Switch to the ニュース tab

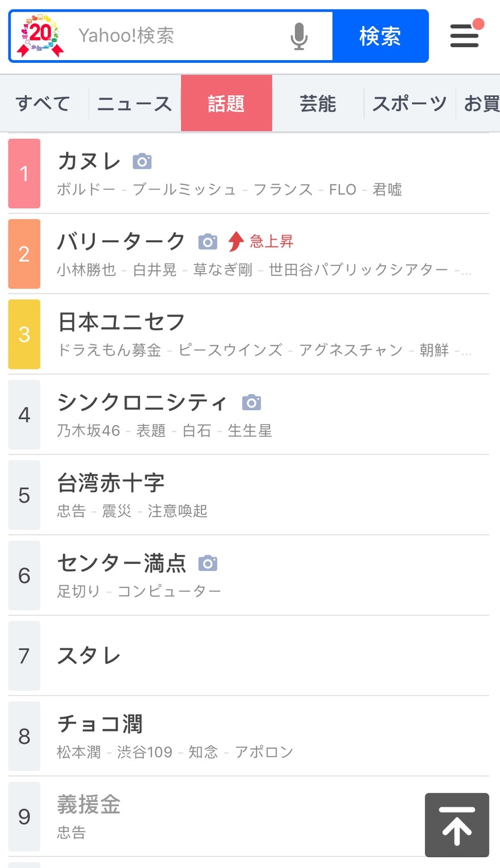135,104
